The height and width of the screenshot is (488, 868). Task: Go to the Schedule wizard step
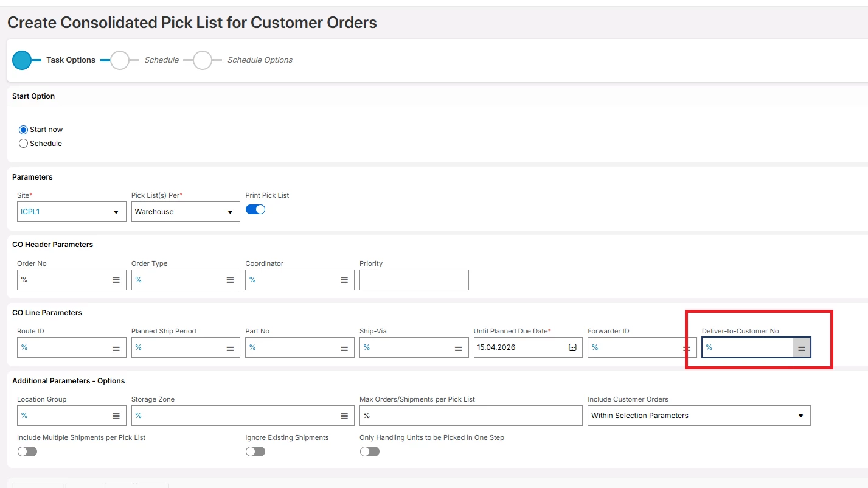click(x=120, y=60)
